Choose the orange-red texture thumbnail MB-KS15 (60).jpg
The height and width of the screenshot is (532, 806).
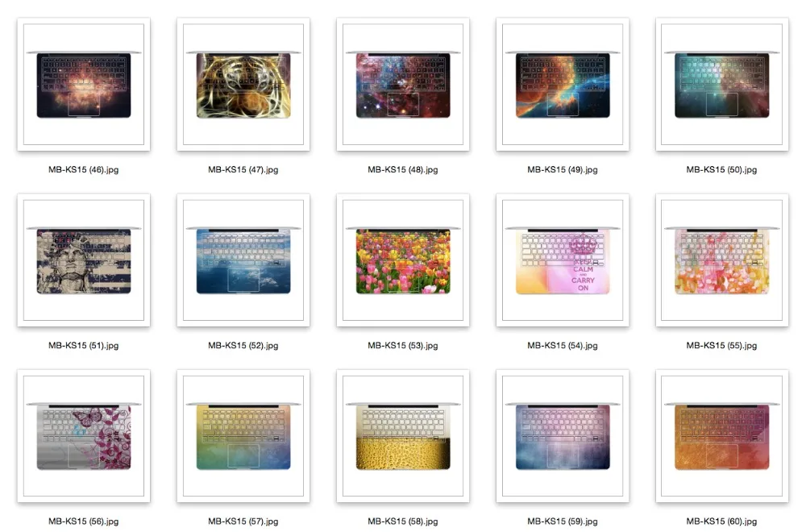pyautogui.click(x=721, y=436)
